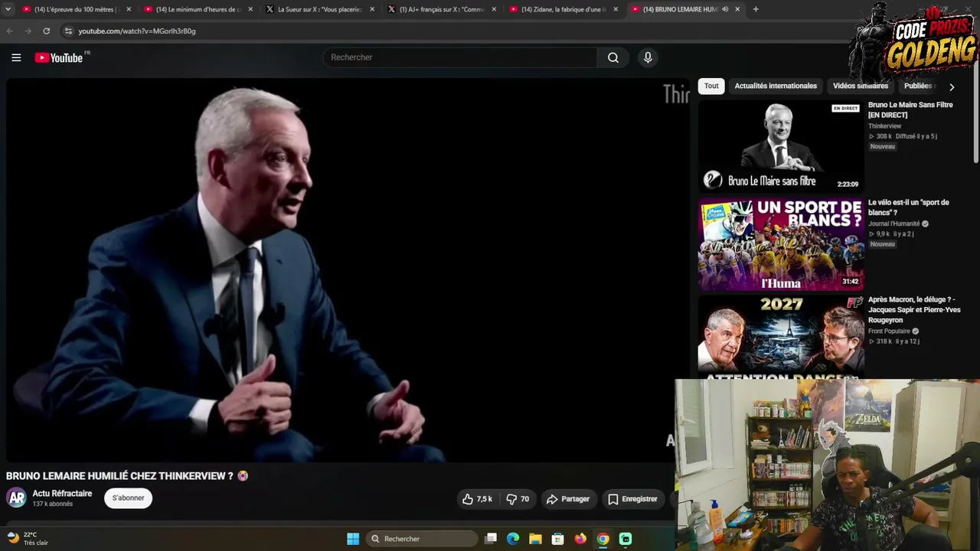Dislike the video with thumbs down
The width and height of the screenshot is (980, 551).
pyautogui.click(x=518, y=499)
